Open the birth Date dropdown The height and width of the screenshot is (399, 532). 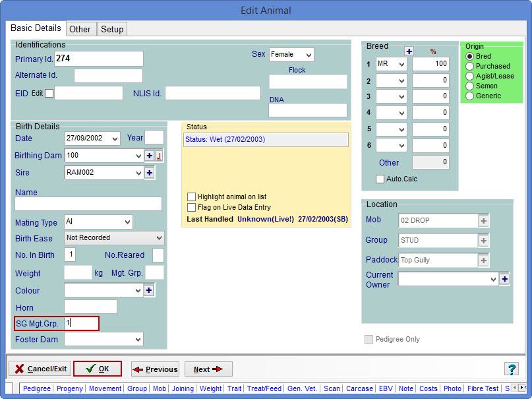coord(115,138)
